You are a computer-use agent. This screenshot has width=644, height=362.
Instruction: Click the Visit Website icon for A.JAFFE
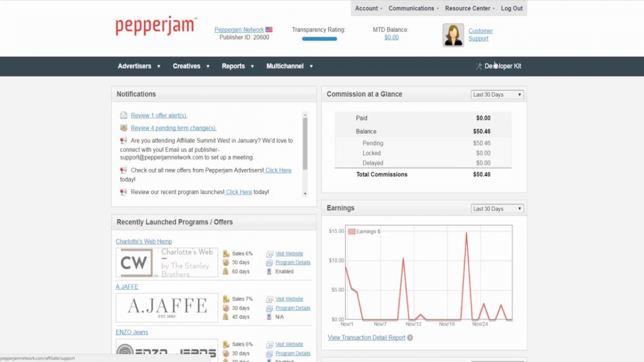[x=268, y=299]
